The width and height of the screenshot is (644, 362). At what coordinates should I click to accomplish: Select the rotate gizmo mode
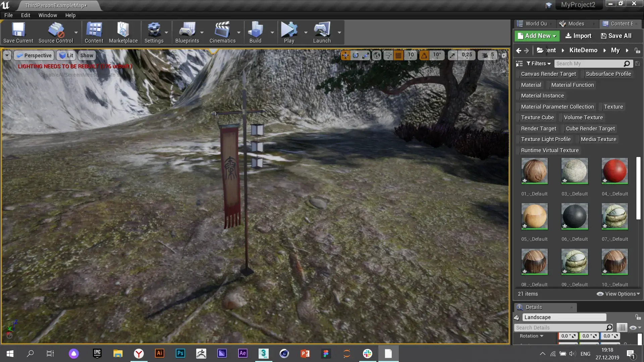356,55
